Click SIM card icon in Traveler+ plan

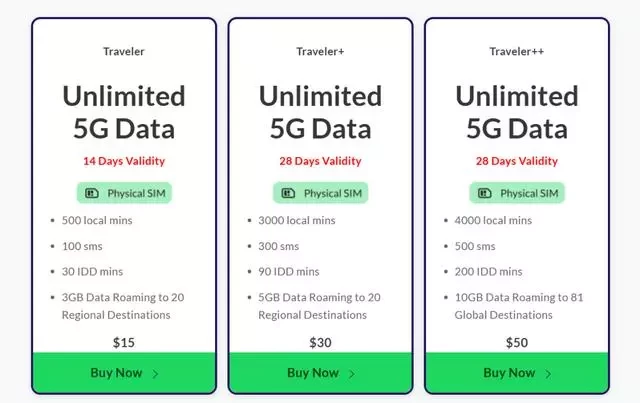[288, 193]
